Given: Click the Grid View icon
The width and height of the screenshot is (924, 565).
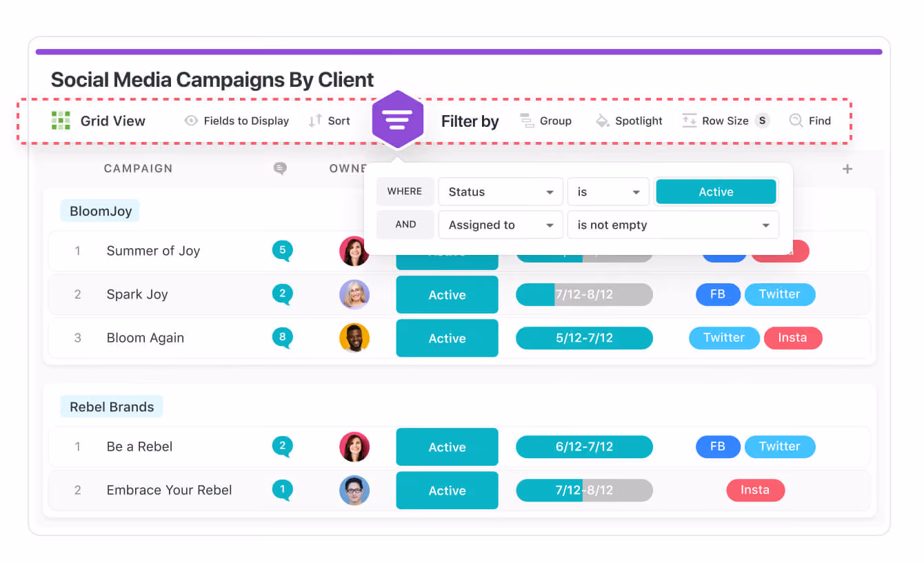Looking at the screenshot, I should tap(61, 121).
